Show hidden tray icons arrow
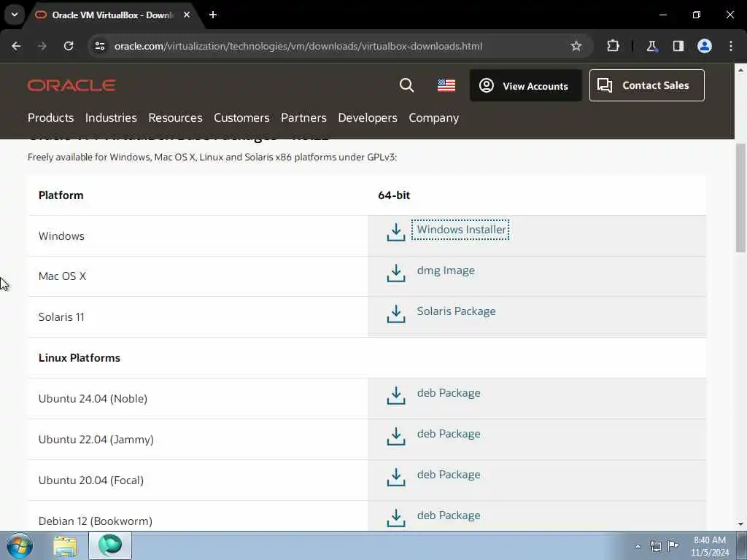Screen dimensions: 747x560 [x=638, y=546]
